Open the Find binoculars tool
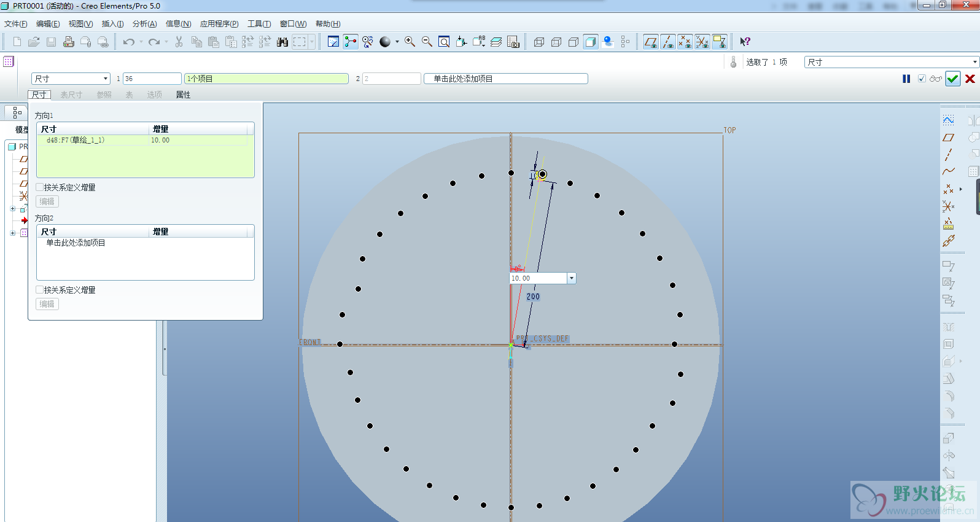Screen dimensions: 980x522 282,42
